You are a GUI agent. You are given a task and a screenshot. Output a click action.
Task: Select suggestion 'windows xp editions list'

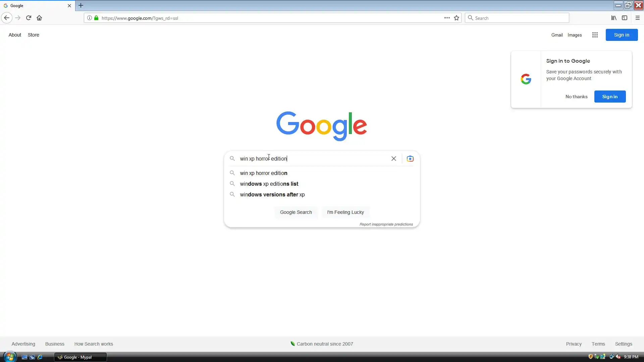(x=269, y=184)
